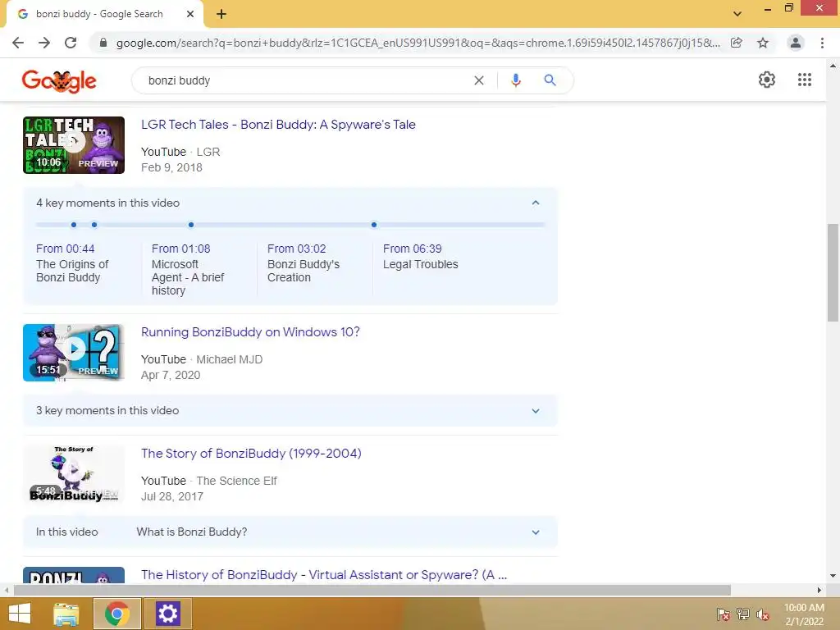
Task: Open a new tab with the plus button
Action: pos(221,15)
